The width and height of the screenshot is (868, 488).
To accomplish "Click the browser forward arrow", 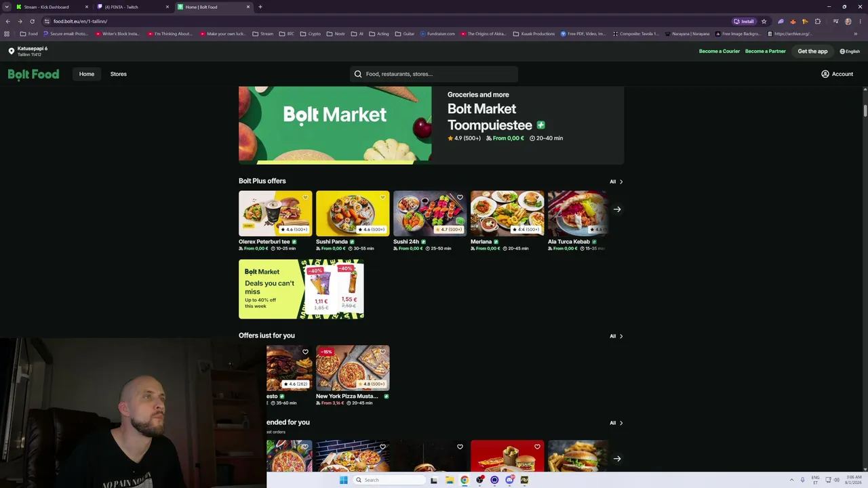I will pyautogui.click(x=20, y=21).
